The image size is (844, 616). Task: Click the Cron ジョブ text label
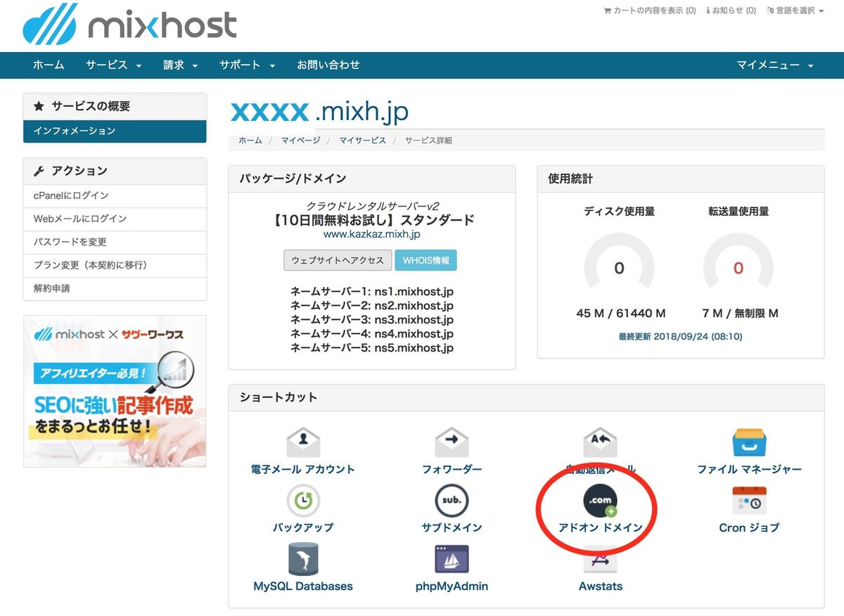pos(749,527)
